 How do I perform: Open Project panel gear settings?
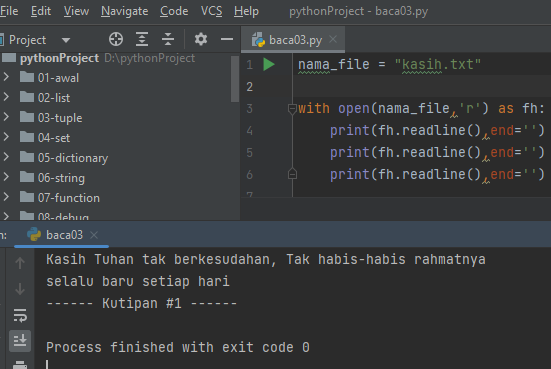(201, 39)
